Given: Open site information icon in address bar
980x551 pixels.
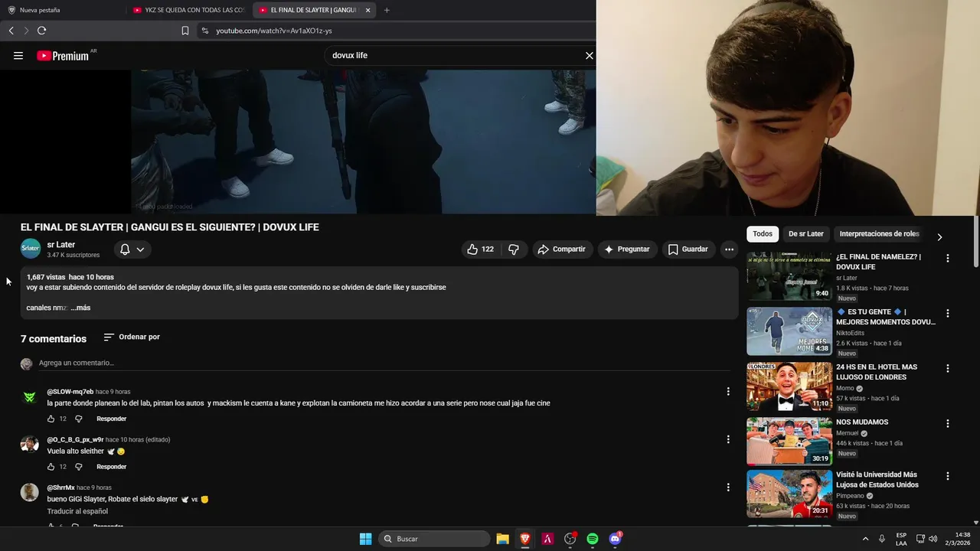Looking at the screenshot, I should 204,31.
